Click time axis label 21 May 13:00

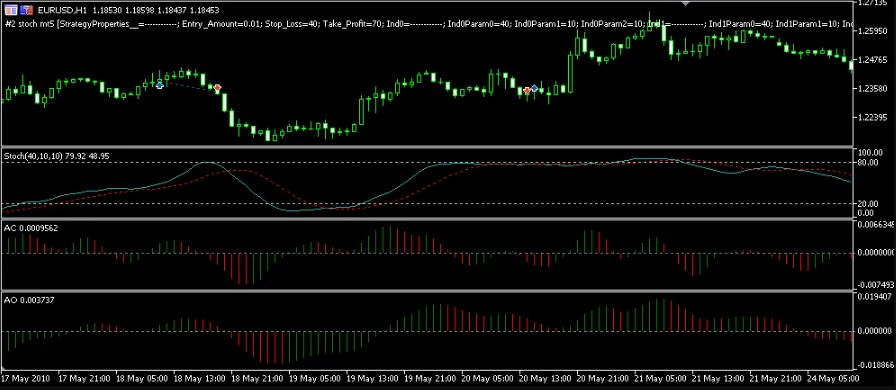click(718, 379)
